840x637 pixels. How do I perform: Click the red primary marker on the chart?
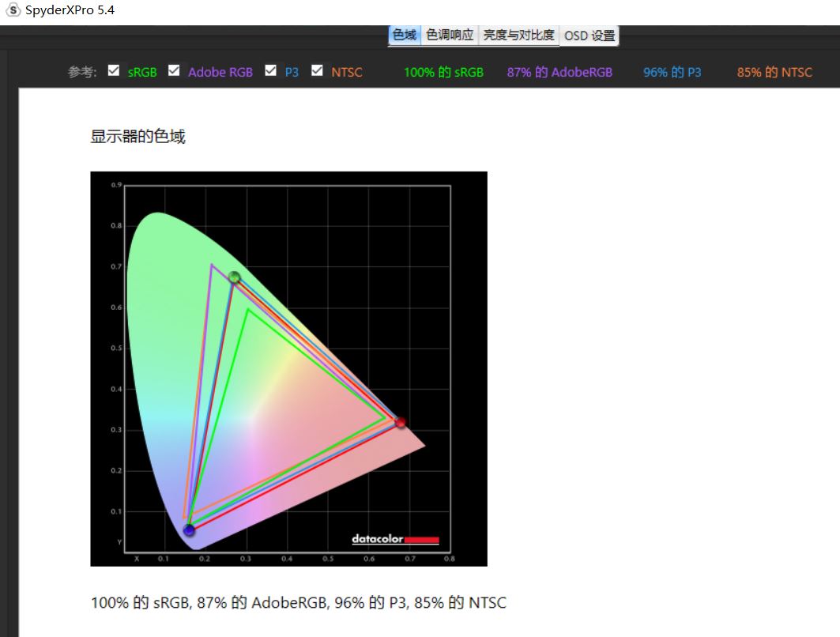pos(400,422)
